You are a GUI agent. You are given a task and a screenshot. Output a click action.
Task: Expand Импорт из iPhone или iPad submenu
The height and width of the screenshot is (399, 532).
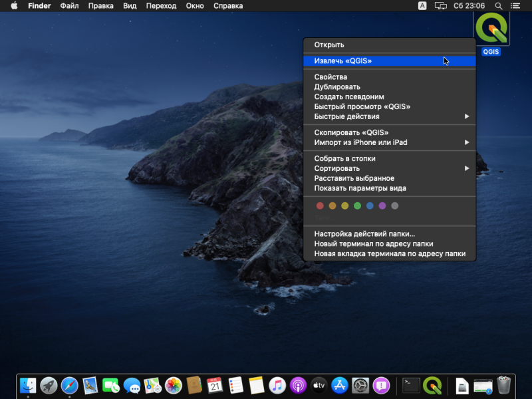[x=390, y=142]
